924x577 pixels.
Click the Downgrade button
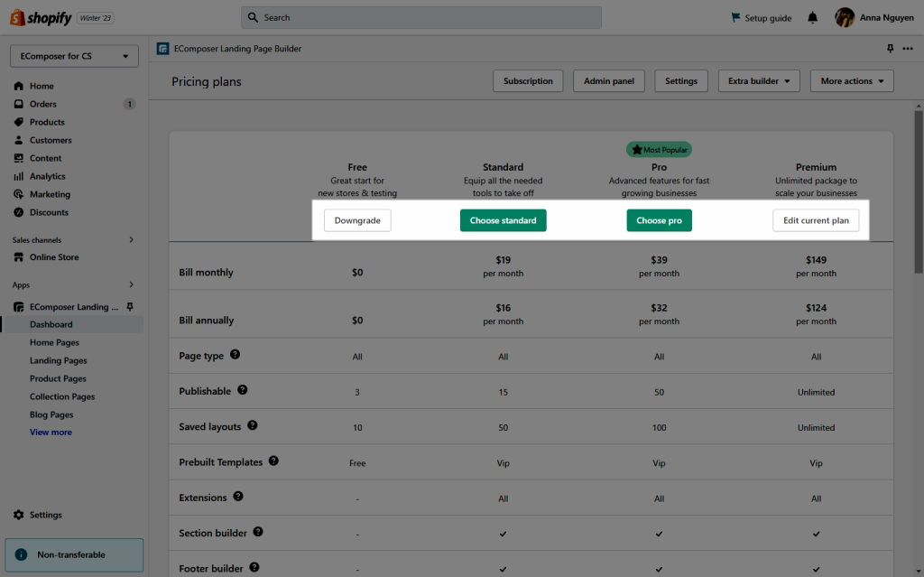point(357,220)
